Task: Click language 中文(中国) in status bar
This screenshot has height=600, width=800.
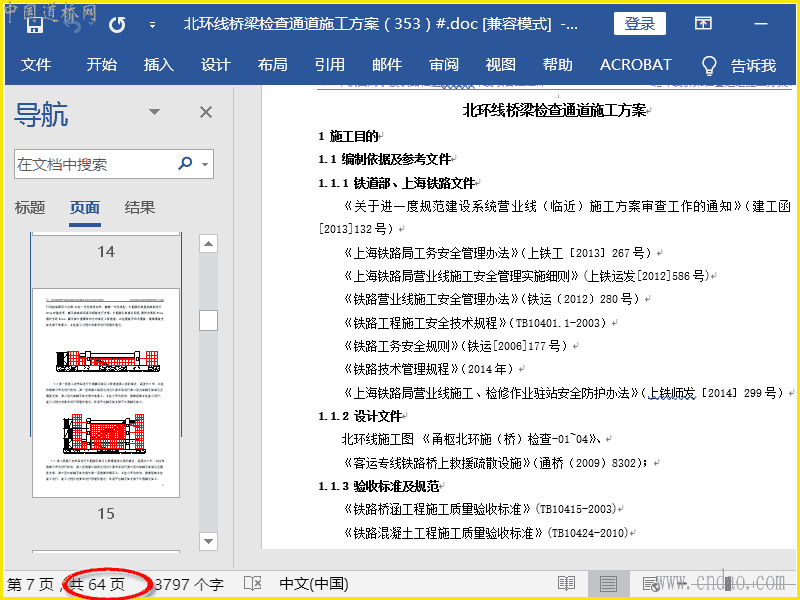Action: click(314, 584)
